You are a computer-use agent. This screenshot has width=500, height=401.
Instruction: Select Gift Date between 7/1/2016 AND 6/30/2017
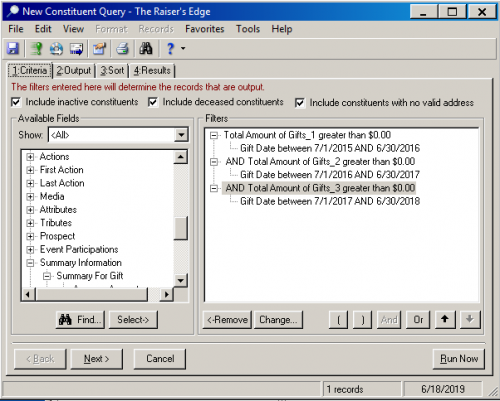(x=330, y=175)
